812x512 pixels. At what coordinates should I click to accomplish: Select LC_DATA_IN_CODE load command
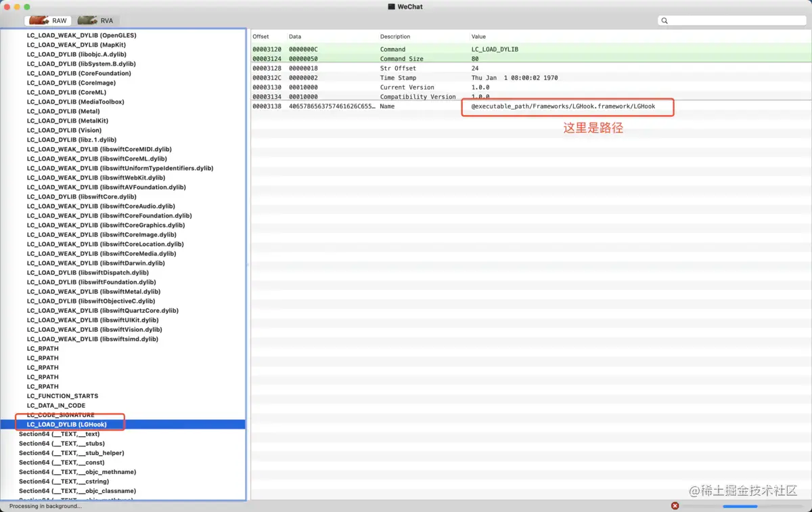coord(56,405)
